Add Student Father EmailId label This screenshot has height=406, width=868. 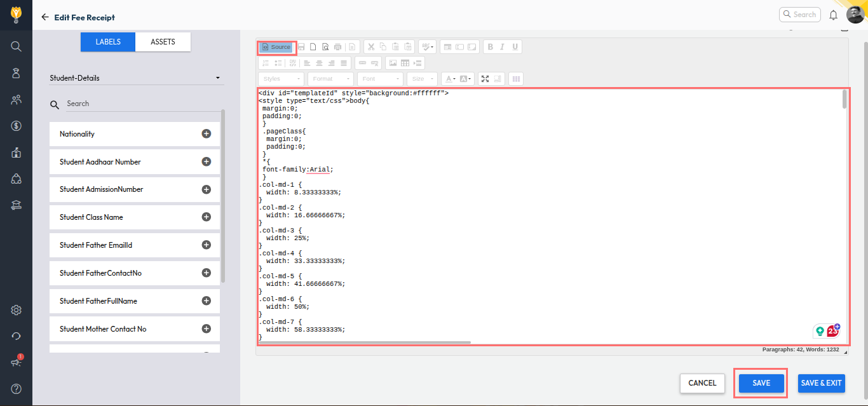pyautogui.click(x=206, y=245)
